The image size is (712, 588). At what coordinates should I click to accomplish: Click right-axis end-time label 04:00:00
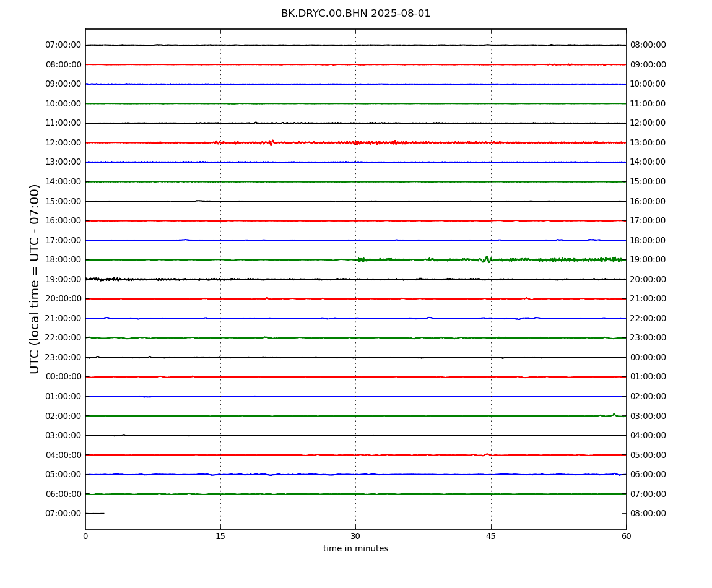648,436
